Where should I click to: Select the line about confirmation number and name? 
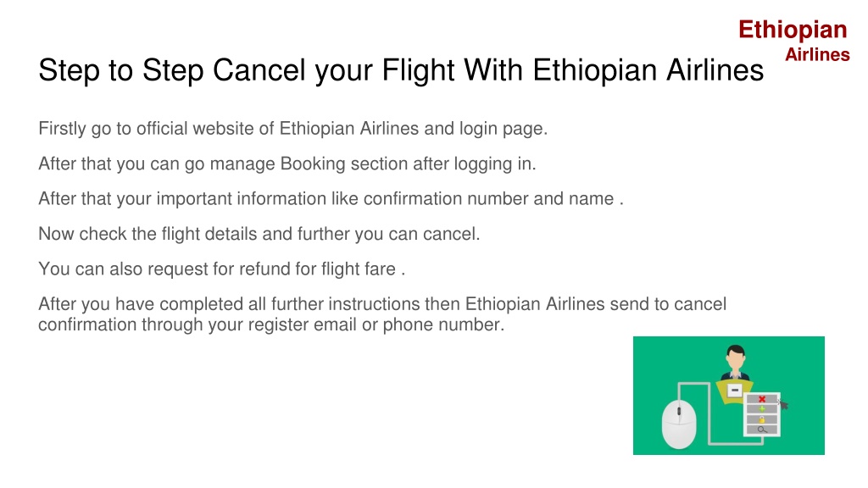click(331, 199)
